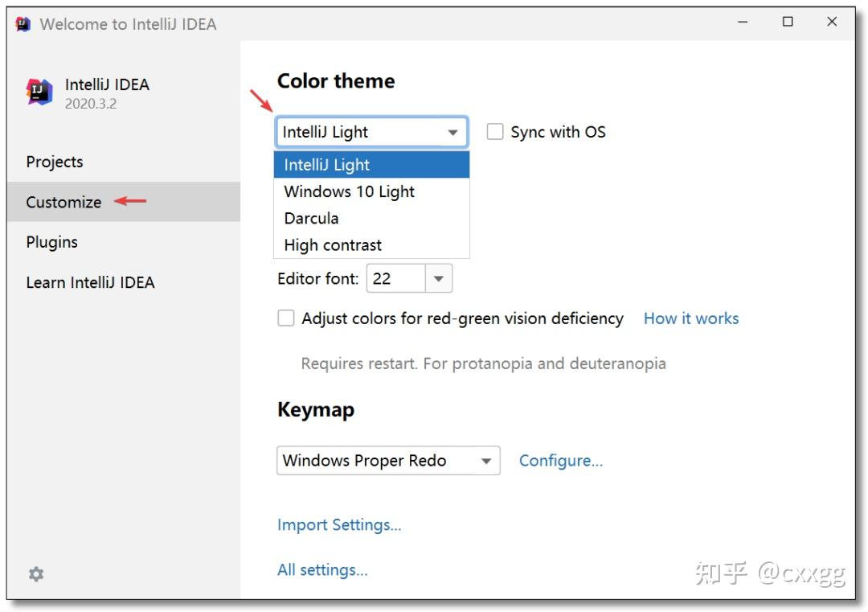Open All settings

(321, 569)
